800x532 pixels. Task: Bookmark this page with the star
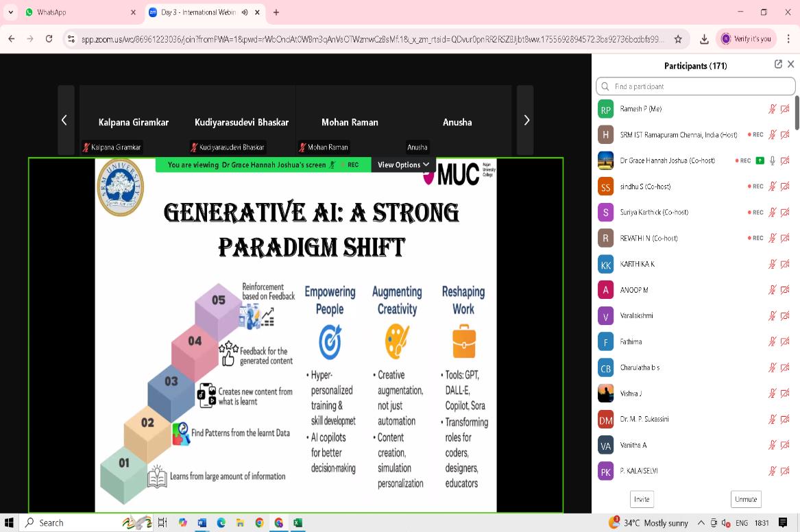[678, 39]
